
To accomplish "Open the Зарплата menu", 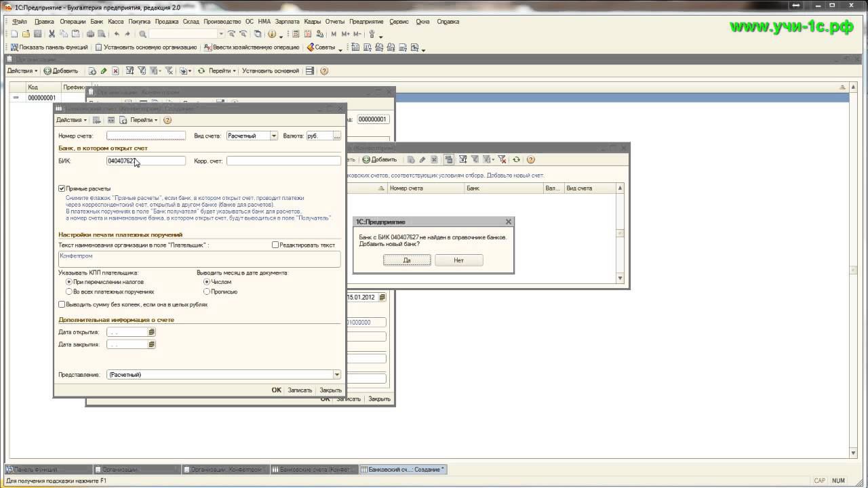I will point(288,22).
